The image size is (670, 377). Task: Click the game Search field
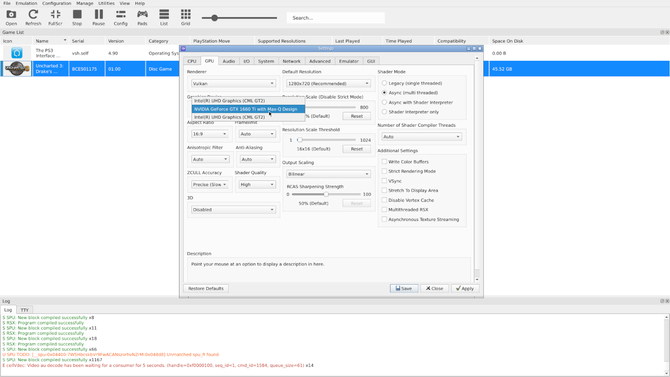click(x=336, y=18)
